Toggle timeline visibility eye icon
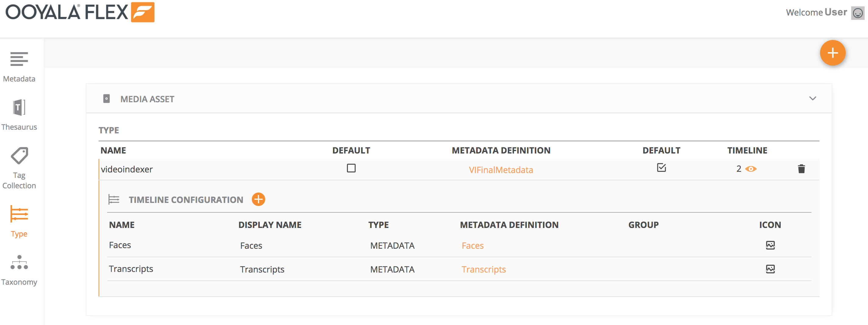The image size is (868, 325). click(x=751, y=169)
